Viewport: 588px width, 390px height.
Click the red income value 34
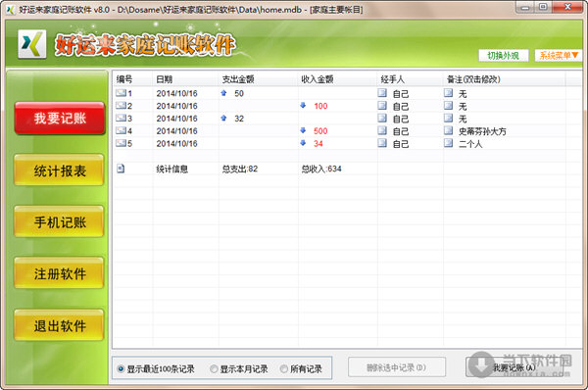point(318,143)
